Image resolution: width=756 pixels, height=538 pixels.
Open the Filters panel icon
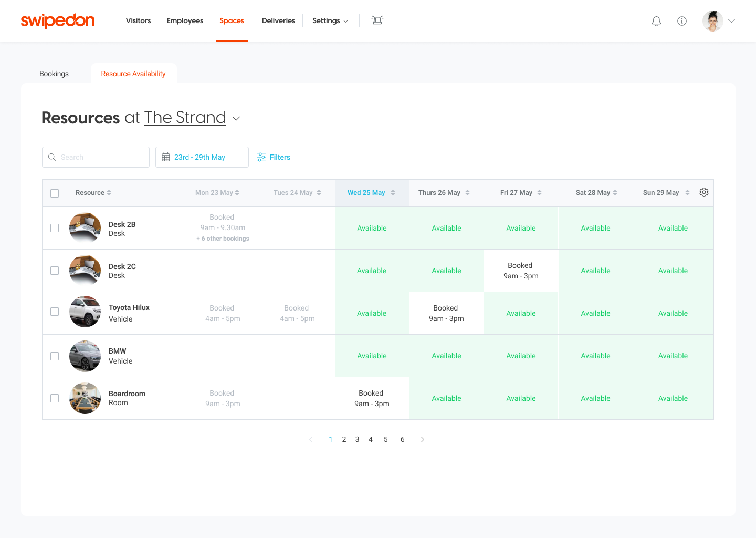(x=261, y=157)
